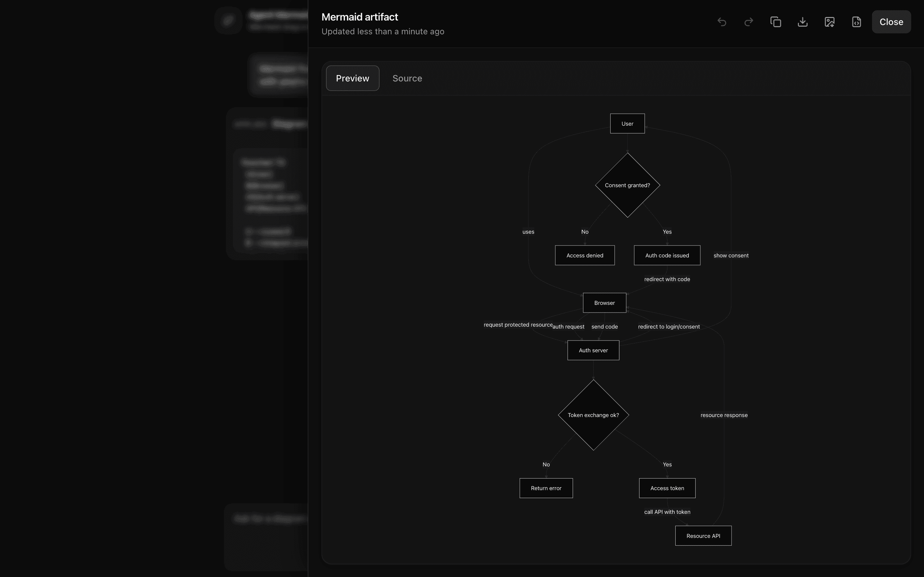924x577 pixels.
Task: Click the redirect to login/consent edge label
Action: pyautogui.click(x=669, y=327)
